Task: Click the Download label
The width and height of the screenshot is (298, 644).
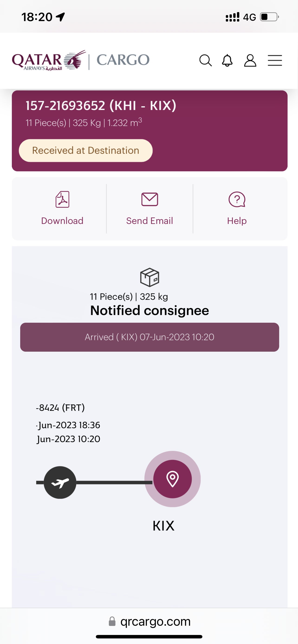Action: pos(62,221)
